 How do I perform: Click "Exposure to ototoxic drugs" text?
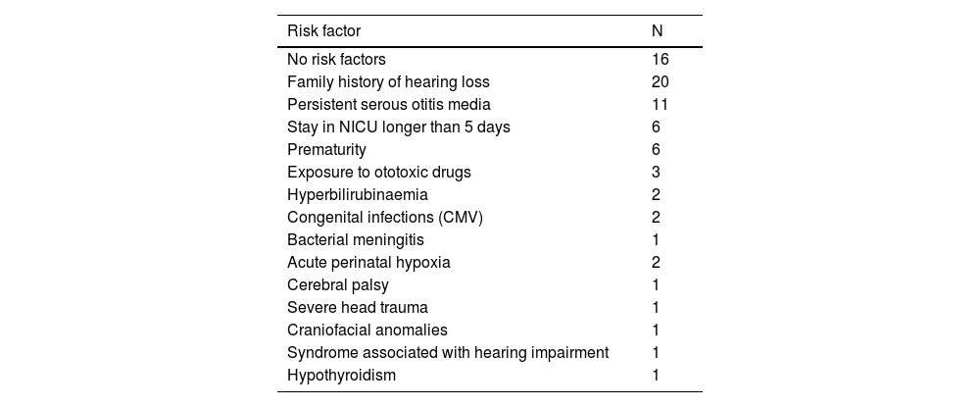[378, 173]
